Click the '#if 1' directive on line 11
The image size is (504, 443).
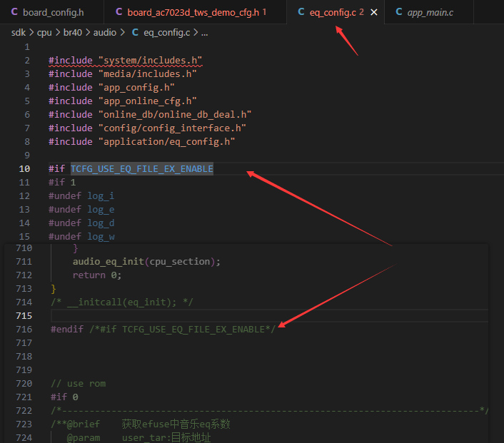click(62, 182)
